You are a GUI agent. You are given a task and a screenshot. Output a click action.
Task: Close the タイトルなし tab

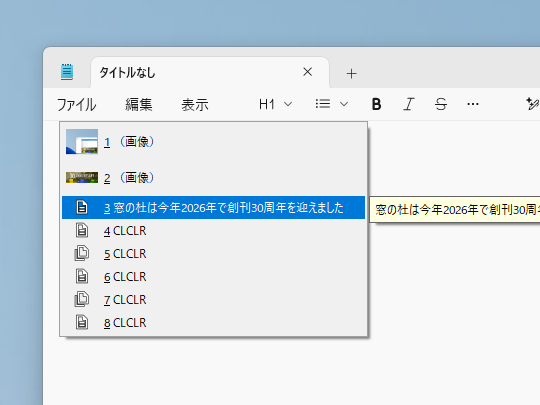coord(307,72)
